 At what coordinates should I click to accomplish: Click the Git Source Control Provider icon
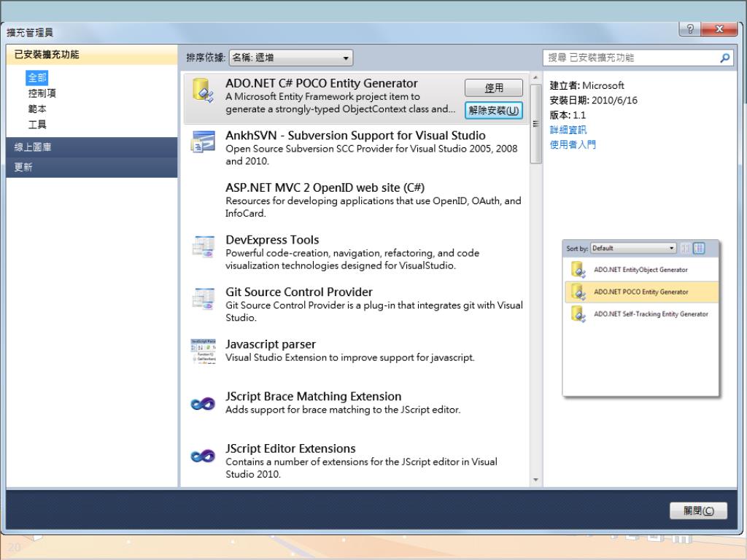coord(203,299)
